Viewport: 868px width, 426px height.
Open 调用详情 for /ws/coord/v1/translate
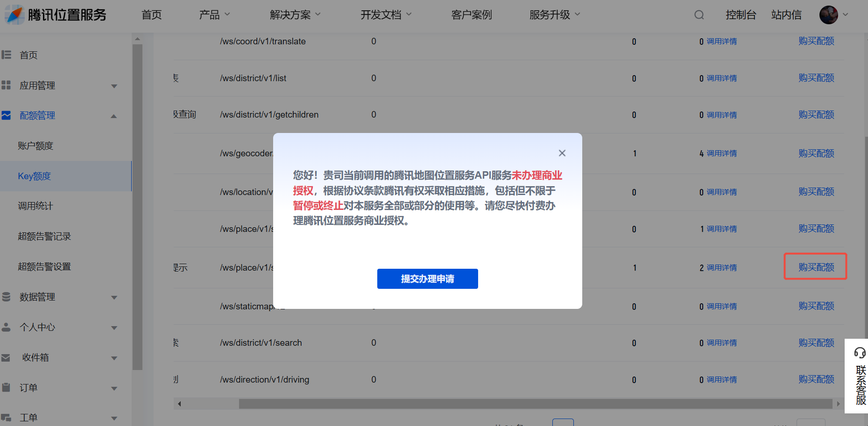click(722, 42)
